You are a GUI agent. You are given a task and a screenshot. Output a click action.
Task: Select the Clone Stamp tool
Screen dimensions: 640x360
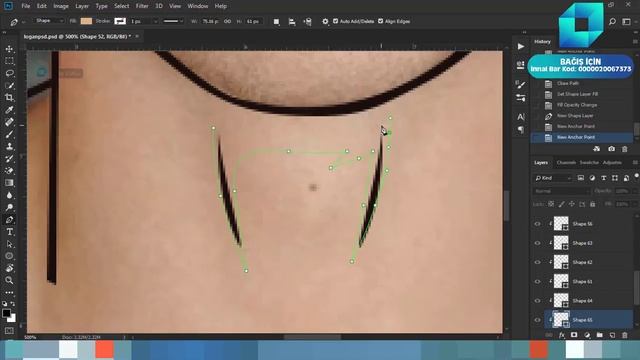point(9,147)
